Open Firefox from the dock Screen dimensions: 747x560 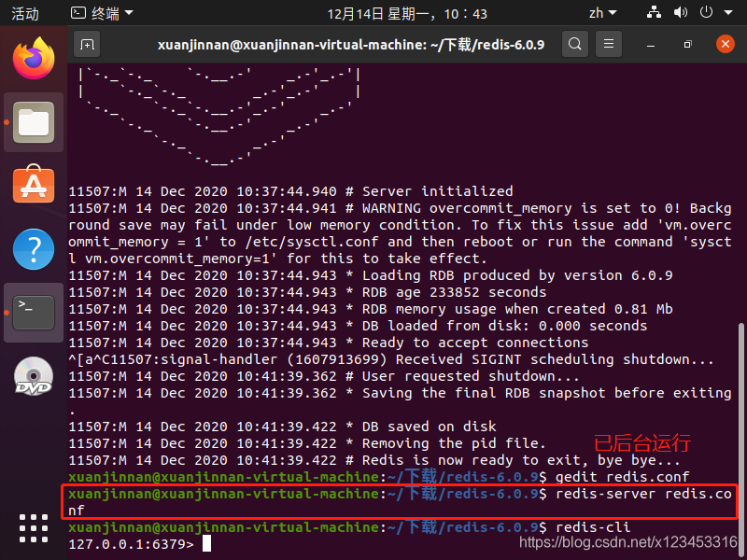coord(34,58)
